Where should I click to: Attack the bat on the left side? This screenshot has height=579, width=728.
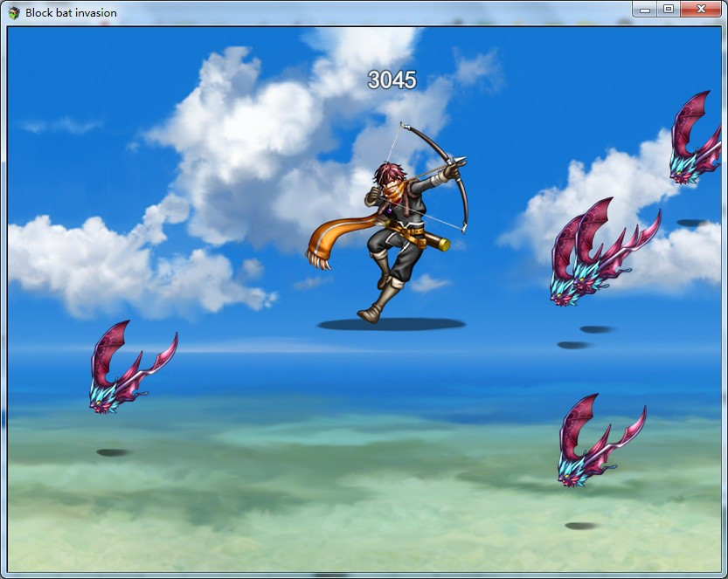[133, 367]
